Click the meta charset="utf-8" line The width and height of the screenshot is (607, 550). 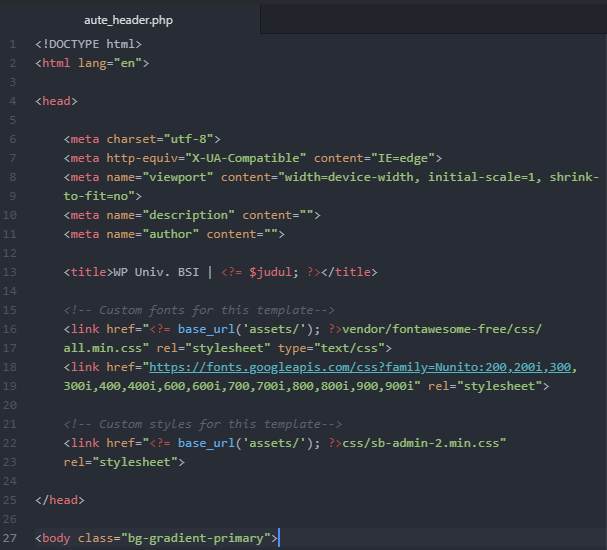pyautogui.click(x=142, y=139)
